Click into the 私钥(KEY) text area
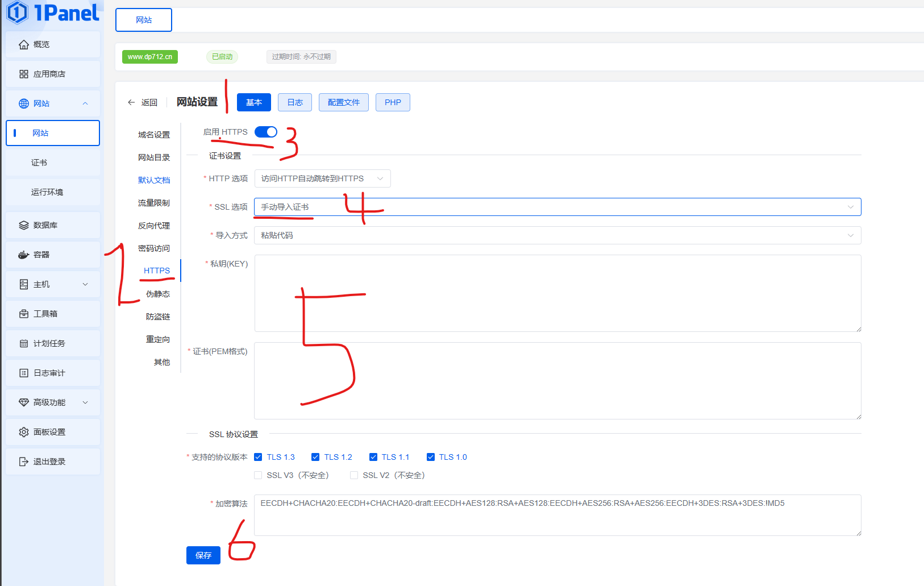Image resolution: width=924 pixels, height=586 pixels. click(557, 293)
